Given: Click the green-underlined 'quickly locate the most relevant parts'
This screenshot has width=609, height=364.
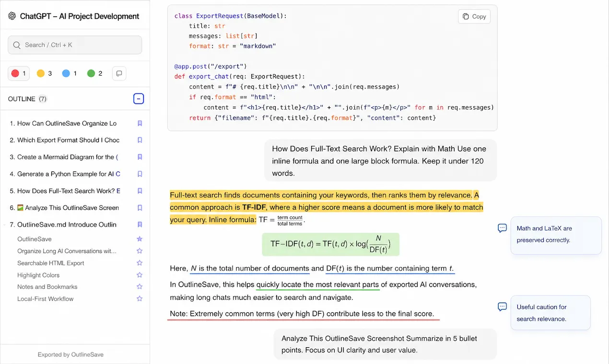Looking at the screenshot, I should (x=317, y=284).
